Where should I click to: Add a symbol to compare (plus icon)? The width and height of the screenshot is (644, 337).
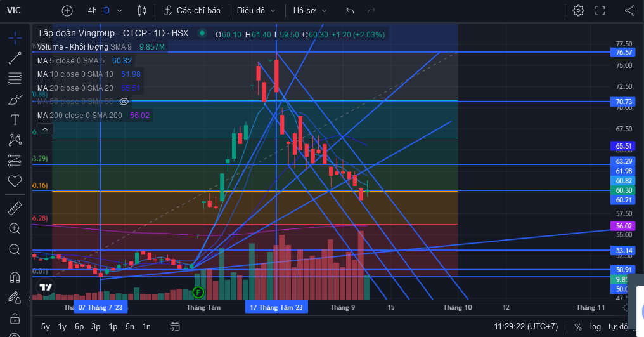click(67, 11)
